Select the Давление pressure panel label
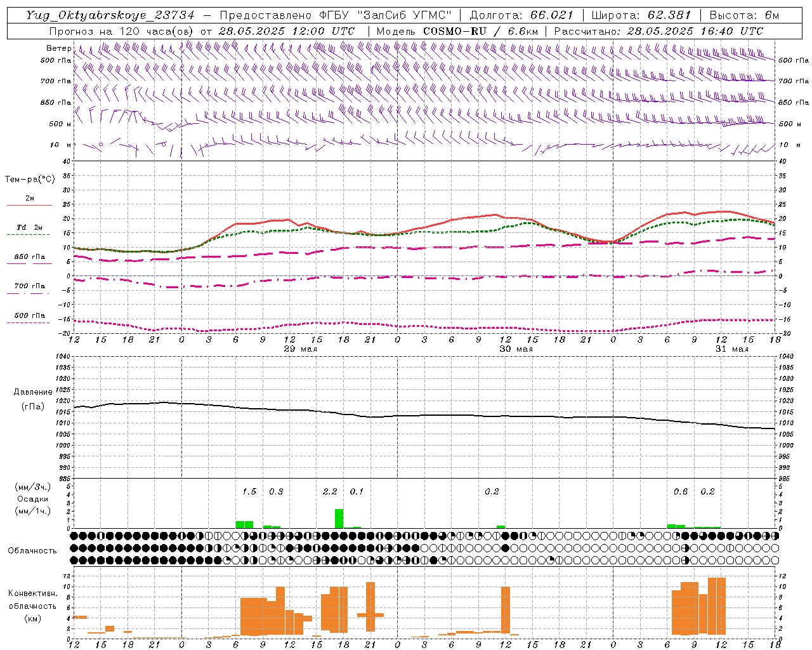The height and width of the screenshot is (650, 812). (x=33, y=392)
